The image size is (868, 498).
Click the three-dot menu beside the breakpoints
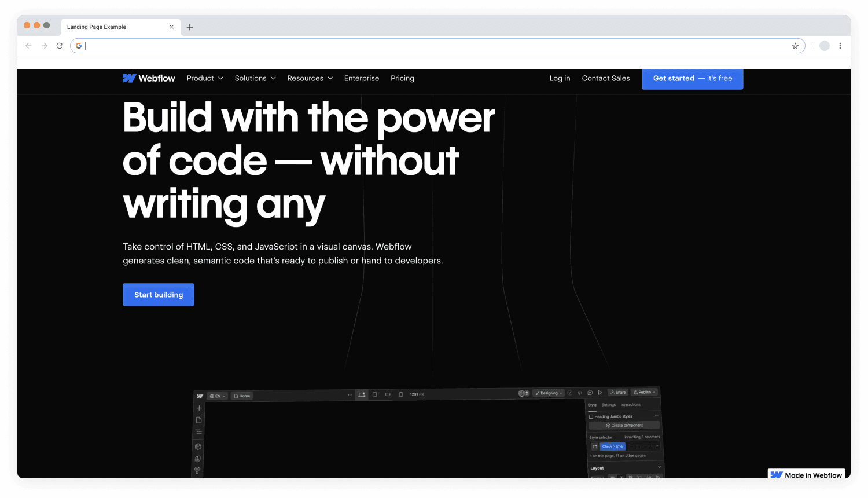350,395
